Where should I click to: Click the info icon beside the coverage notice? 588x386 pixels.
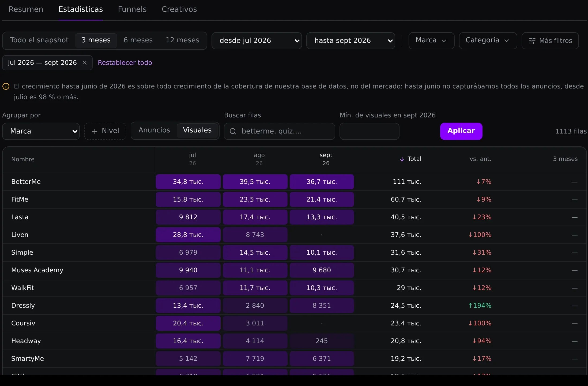click(6, 86)
